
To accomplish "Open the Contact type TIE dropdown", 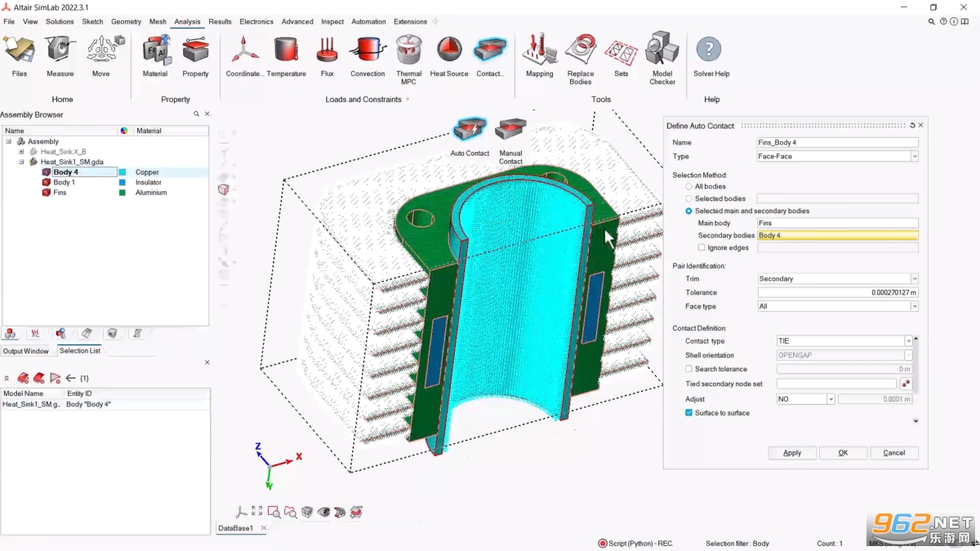I will click(x=908, y=341).
